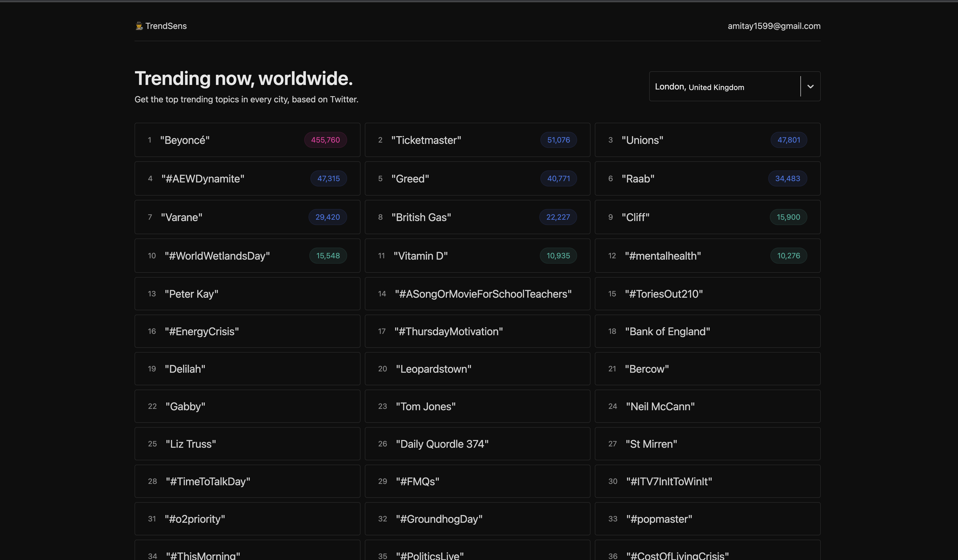Select the "Unions" trend card
Viewport: 958px width, 560px height.
707,140
